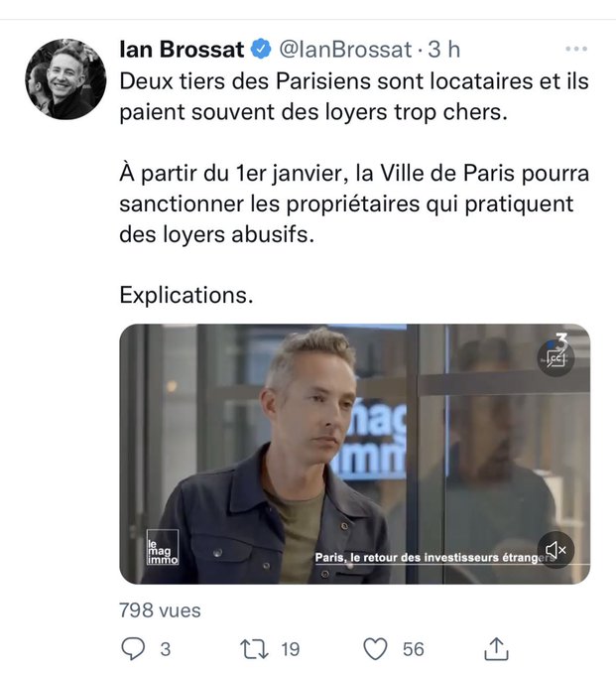
Task: Unmute the video with the speaker icon
Action: pos(555,550)
